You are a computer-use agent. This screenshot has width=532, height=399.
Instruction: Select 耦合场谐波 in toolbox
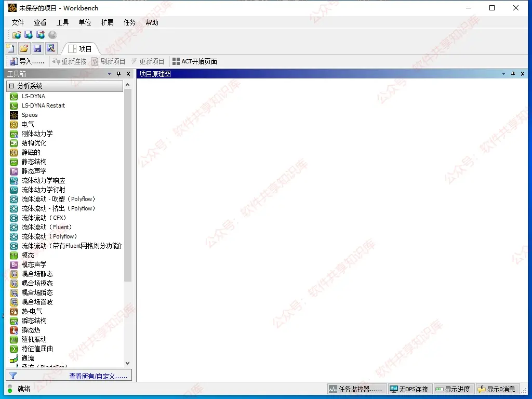(37, 302)
